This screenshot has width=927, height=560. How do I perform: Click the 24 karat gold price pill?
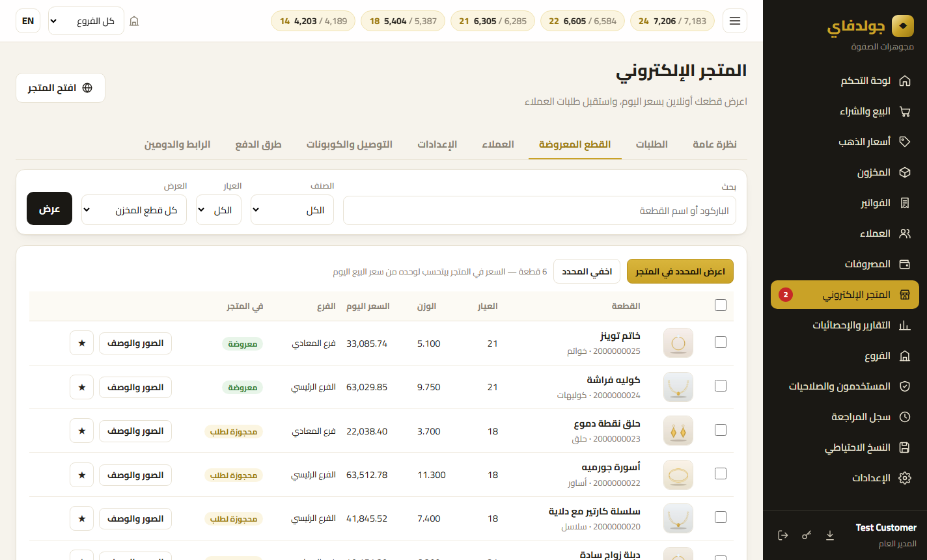[x=672, y=21]
